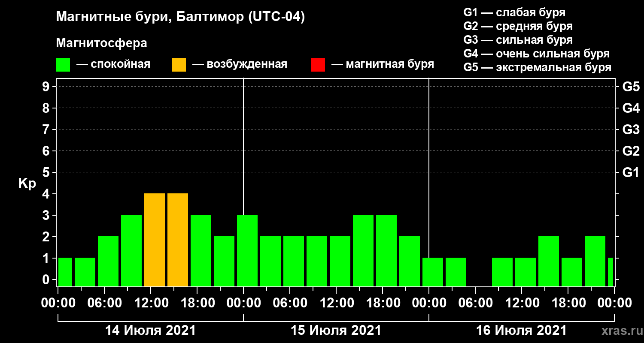Click the Kp 3 bar at 09:00–12:00 14 July
Image resolution: width=644 pixels, height=343 pixels.
[x=131, y=251]
